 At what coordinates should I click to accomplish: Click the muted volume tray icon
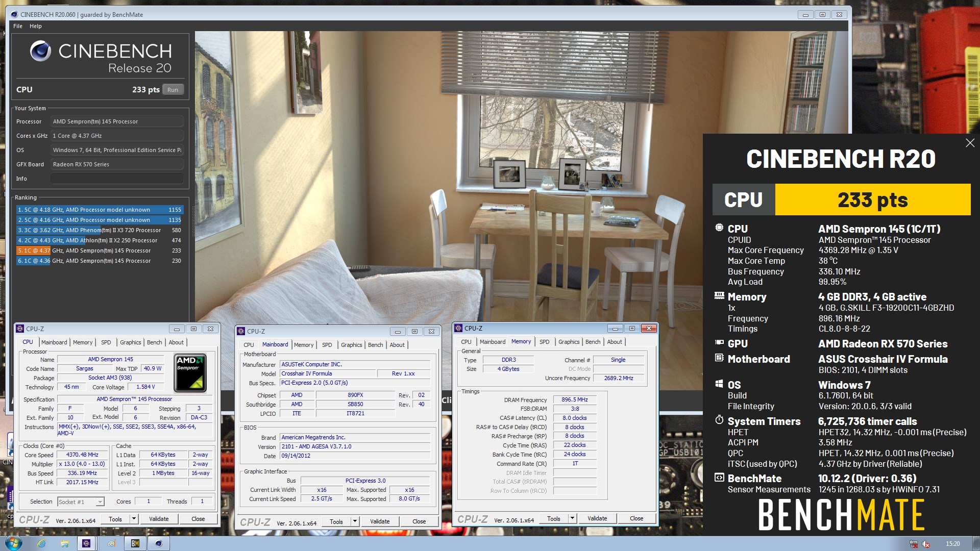click(926, 544)
